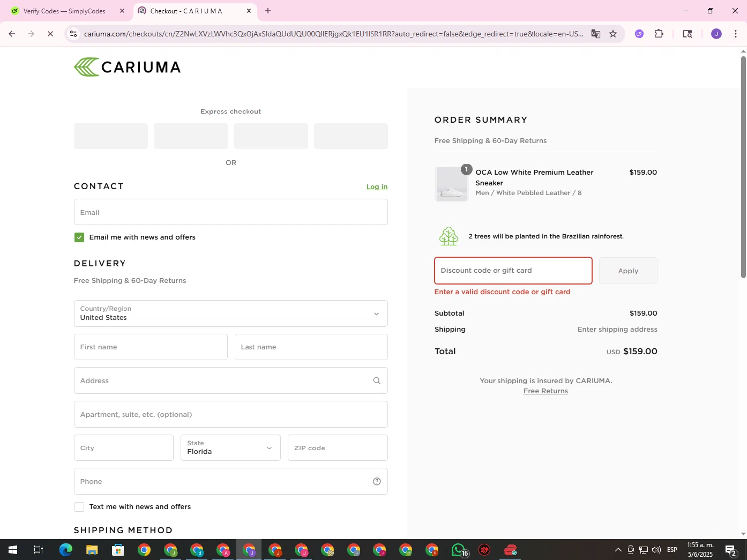Click the ESP language indicator

point(672,550)
